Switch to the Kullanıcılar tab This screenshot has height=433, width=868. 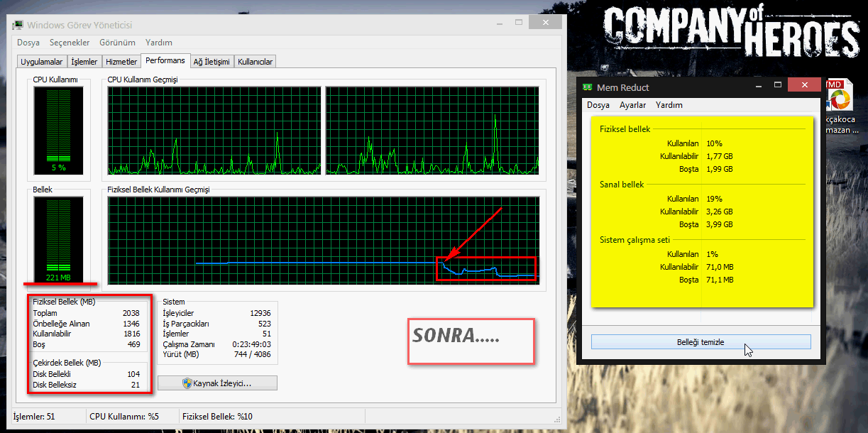click(x=255, y=62)
